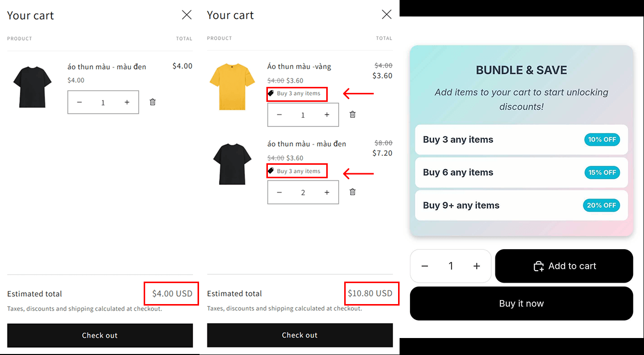Click trash icon for black shirt in second cart
The height and width of the screenshot is (355, 644).
tap(352, 192)
